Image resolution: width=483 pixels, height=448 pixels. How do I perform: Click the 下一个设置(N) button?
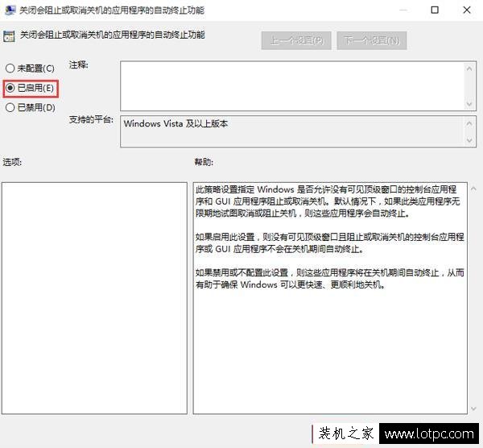[372, 40]
